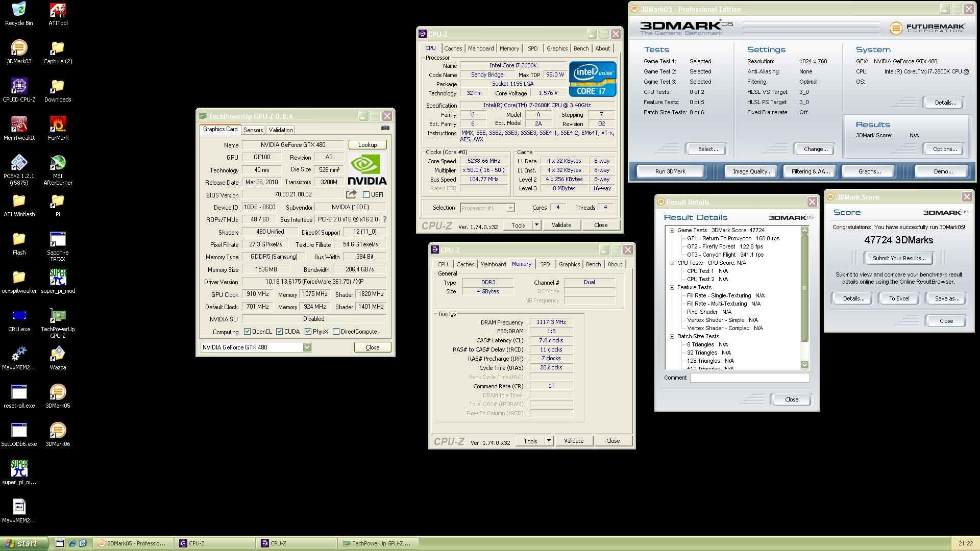This screenshot has height=551, width=980.
Task: Open the Graphs dialog in 3DMark05
Action: click(x=869, y=171)
